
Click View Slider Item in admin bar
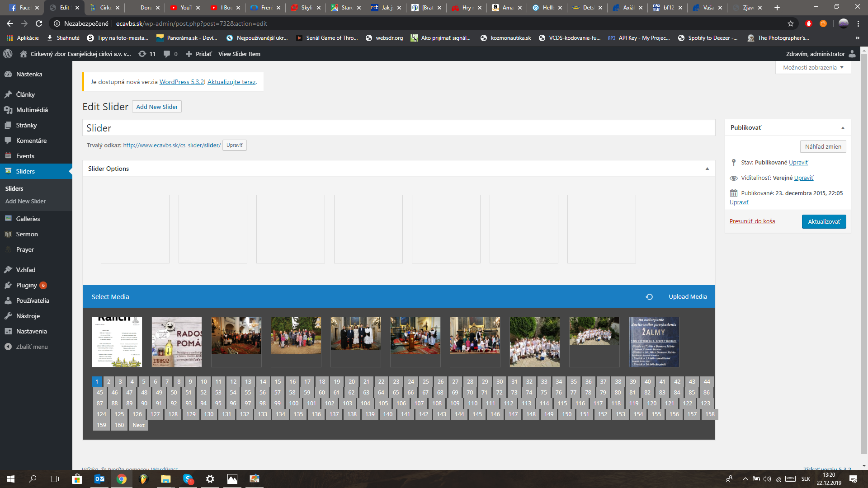[x=239, y=54]
